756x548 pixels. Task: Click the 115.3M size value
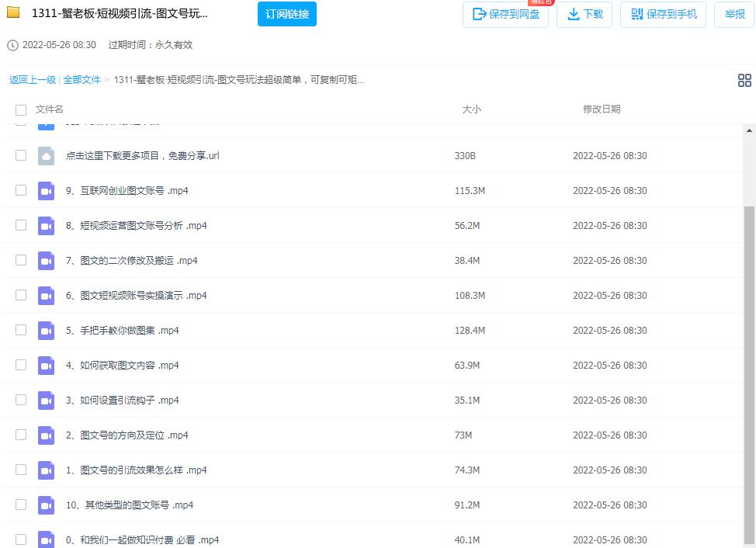[470, 191]
